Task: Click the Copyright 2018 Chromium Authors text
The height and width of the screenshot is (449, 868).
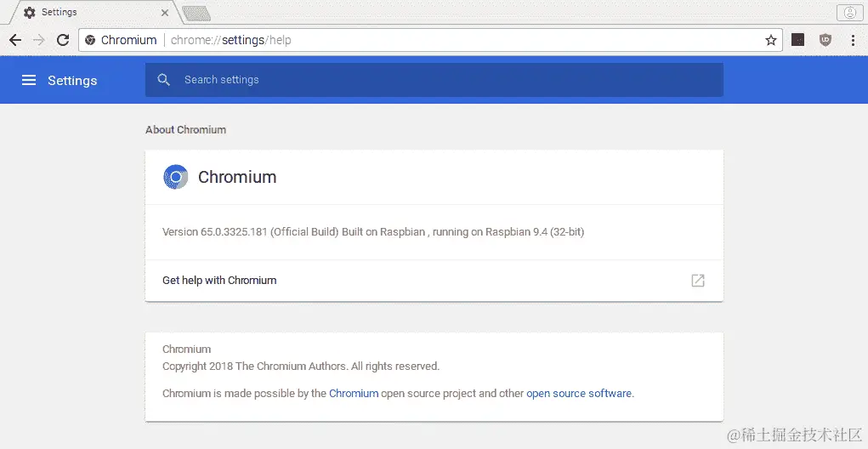Action: (x=301, y=366)
